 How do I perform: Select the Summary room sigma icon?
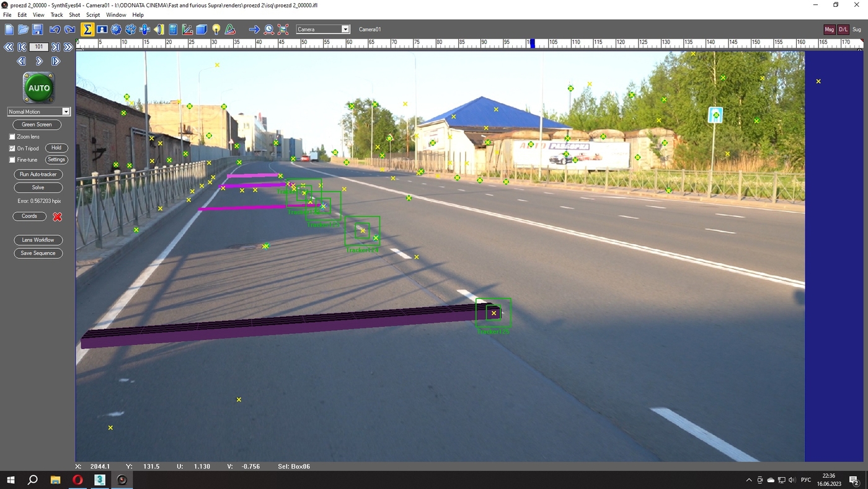(x=87, y=29)
